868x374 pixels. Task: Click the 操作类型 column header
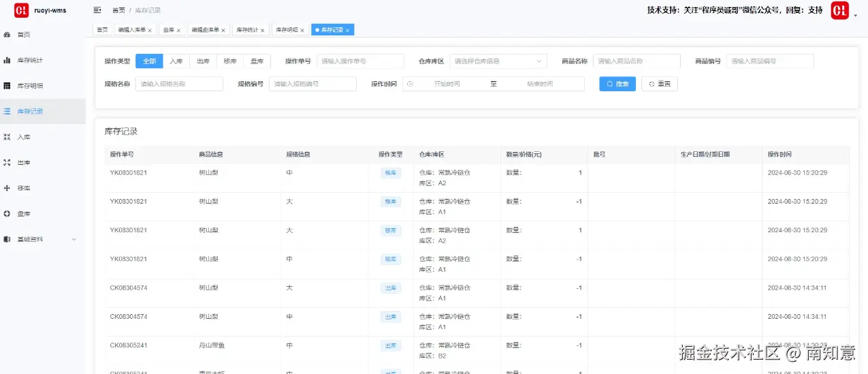[x=391, y=155]
